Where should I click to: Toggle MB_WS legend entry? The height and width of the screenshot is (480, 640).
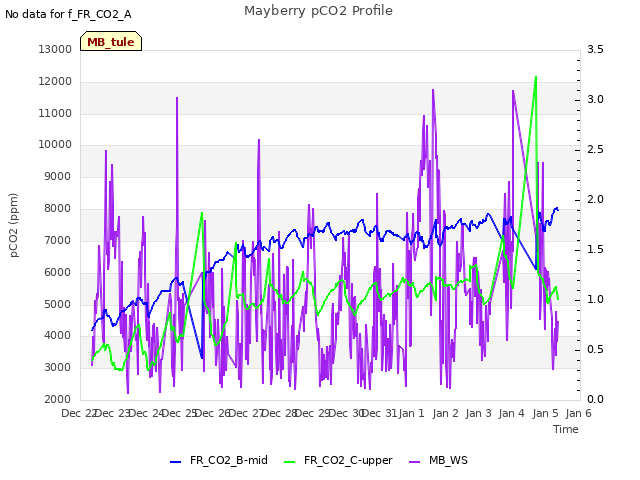438,460
